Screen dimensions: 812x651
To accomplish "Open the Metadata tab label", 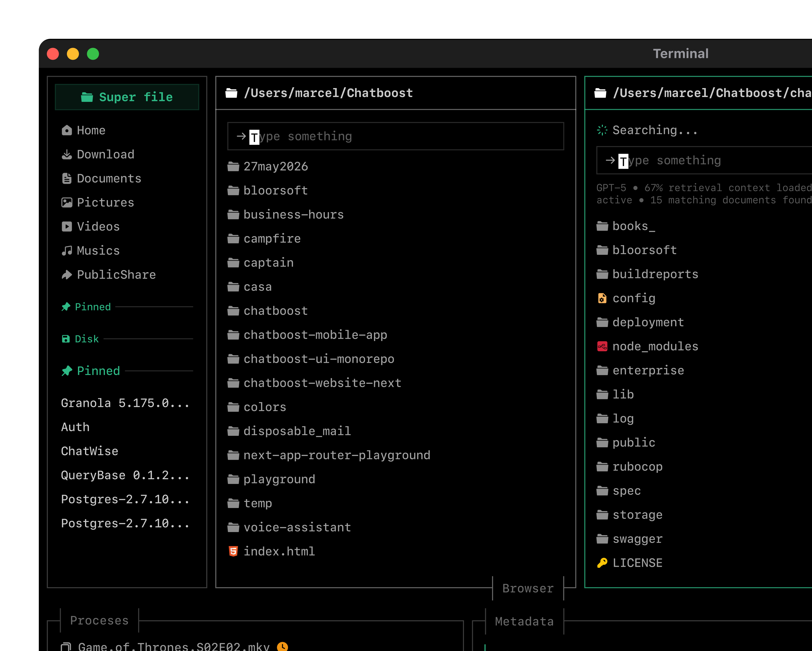I will click(x=524, y=621).
